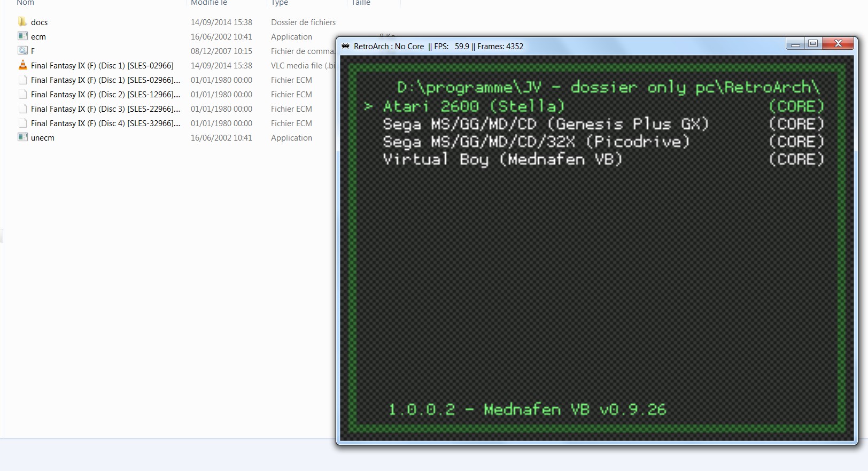Click the Mednafen VB v0.9.26 version text
Screen dimensions: 868x471
tap(575, 410)
